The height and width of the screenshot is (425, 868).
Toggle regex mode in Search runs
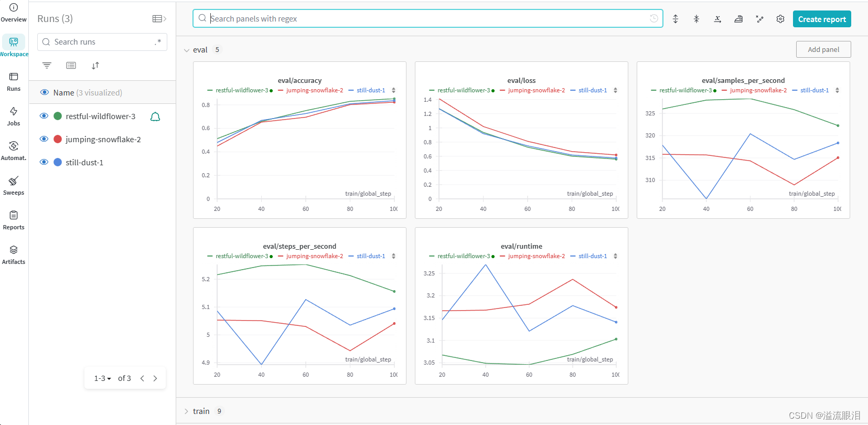point(158,42)
